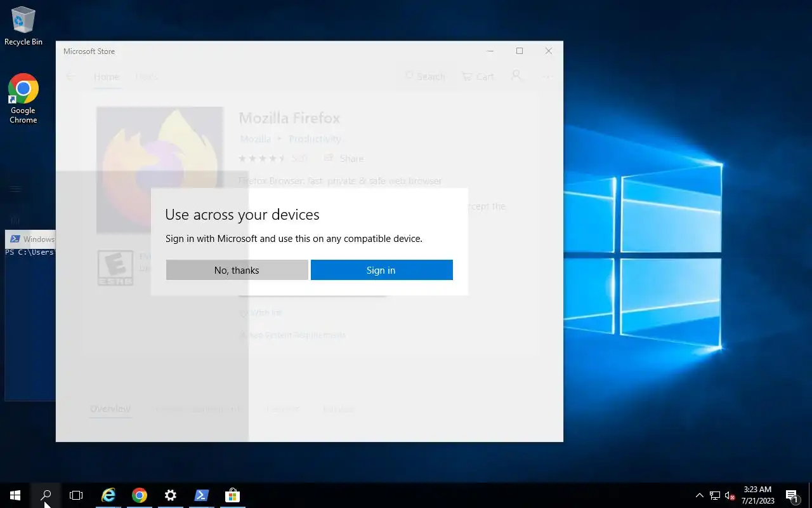This screenshot has width=812, height=508.
Task: Maximize the Microsoft Store window
Action: point(520,51)
